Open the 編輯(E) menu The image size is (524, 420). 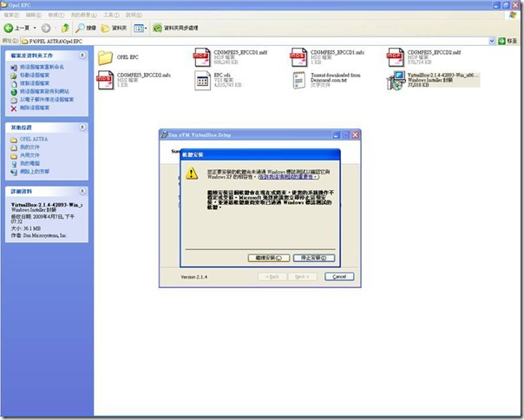(x=34, y=15)
